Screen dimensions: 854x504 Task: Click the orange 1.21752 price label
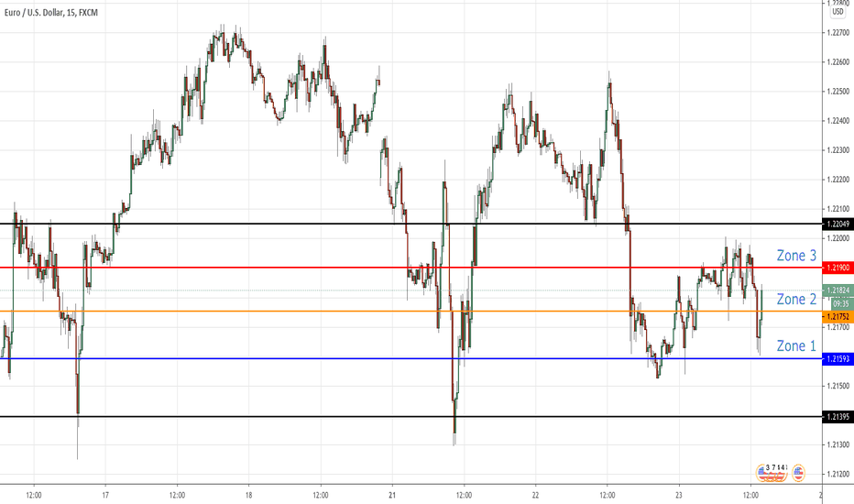[x=838, y=316]
